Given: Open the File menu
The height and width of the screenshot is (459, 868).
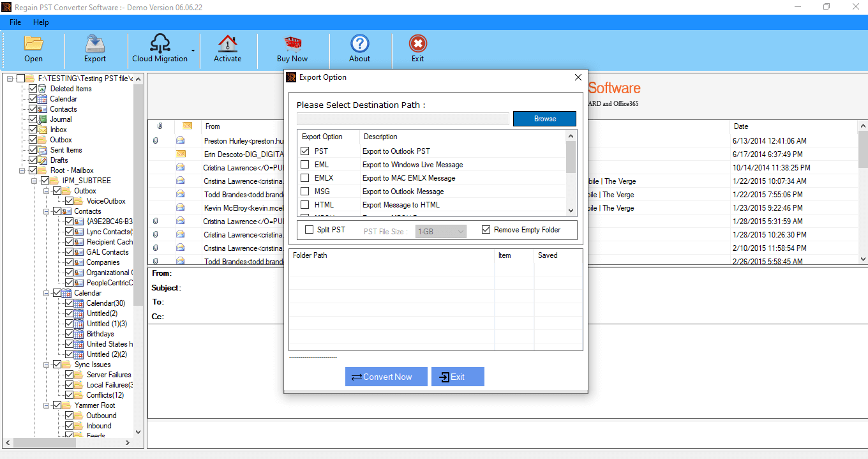Looking at the screenshot, I should (x=15, y=22).
